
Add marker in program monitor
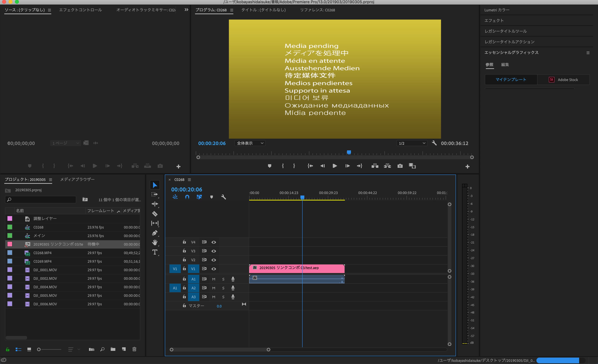click(x=269, y=166)
